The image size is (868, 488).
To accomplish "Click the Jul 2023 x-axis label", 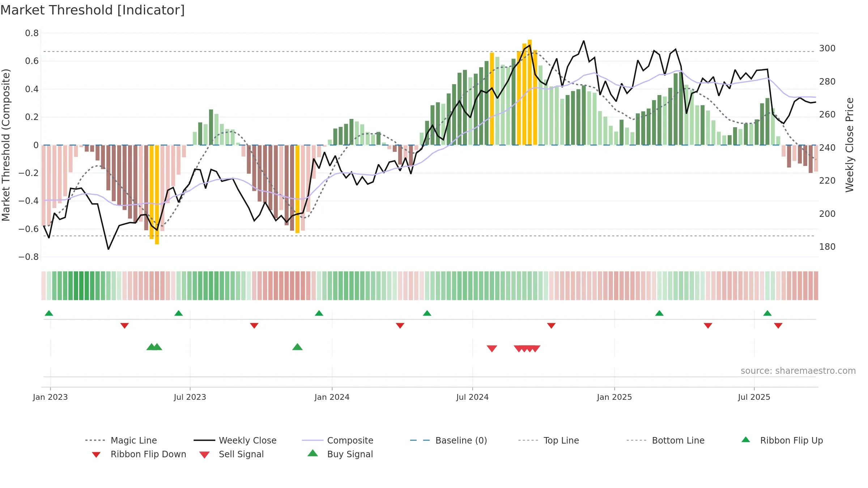I will (190, 397).
